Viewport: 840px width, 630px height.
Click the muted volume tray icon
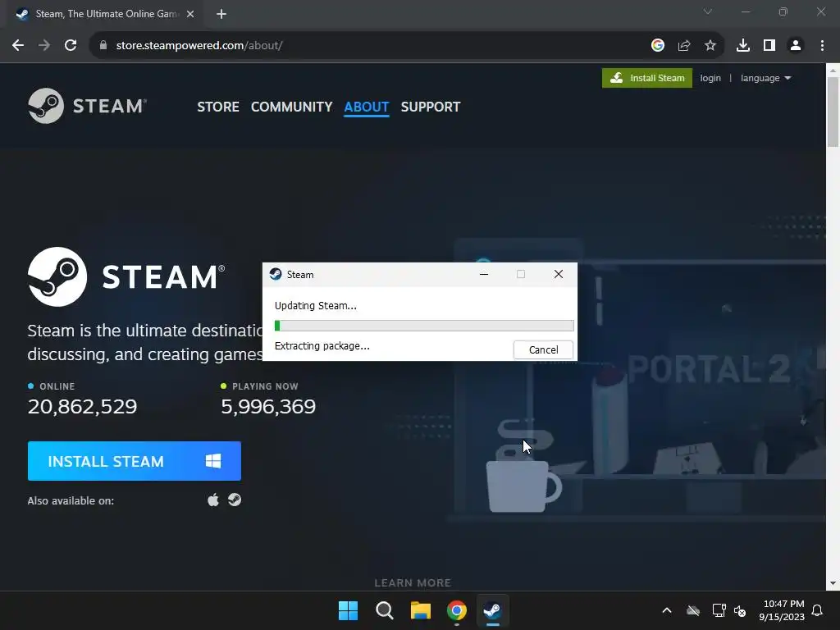click(740, 610)
